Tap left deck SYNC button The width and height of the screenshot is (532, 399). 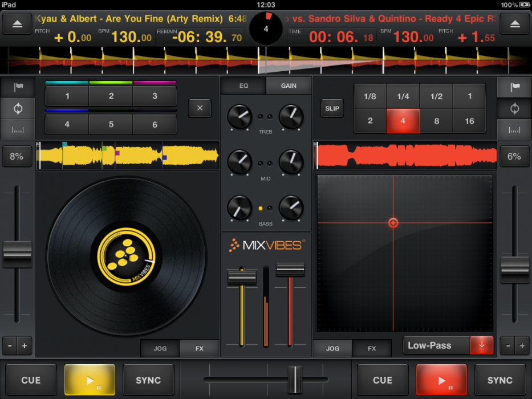(148, 380)
